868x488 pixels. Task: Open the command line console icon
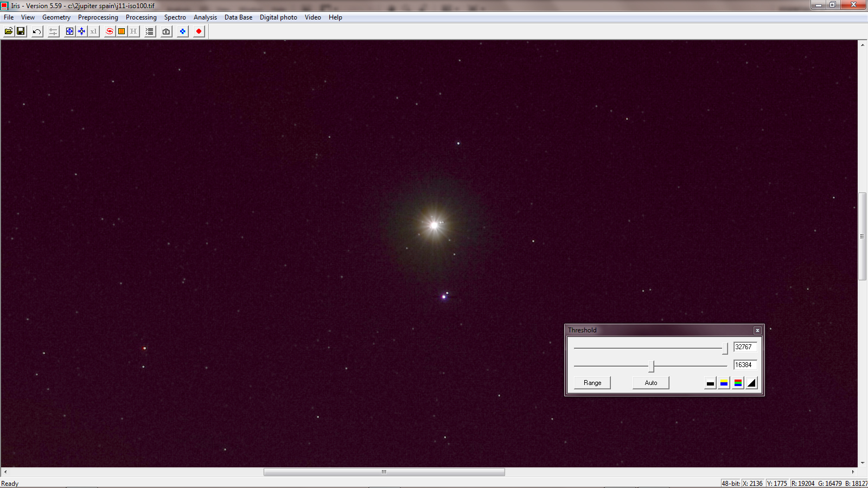(150, 31)
